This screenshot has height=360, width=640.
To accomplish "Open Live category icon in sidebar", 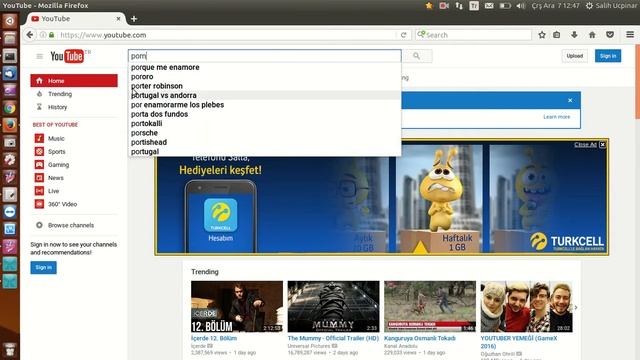I will click(x=39, y=191).
